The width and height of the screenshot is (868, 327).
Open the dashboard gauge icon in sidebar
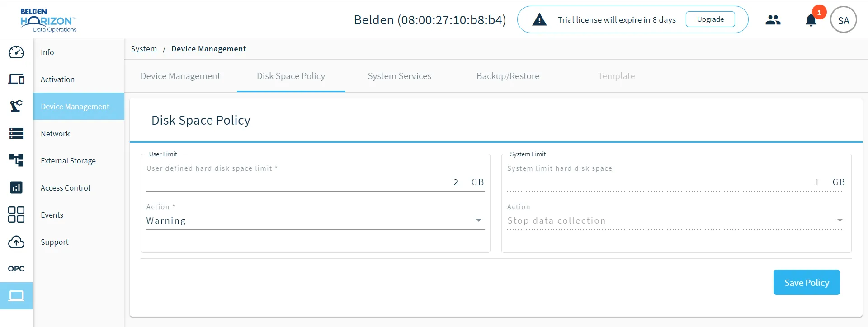click(16, 52)
